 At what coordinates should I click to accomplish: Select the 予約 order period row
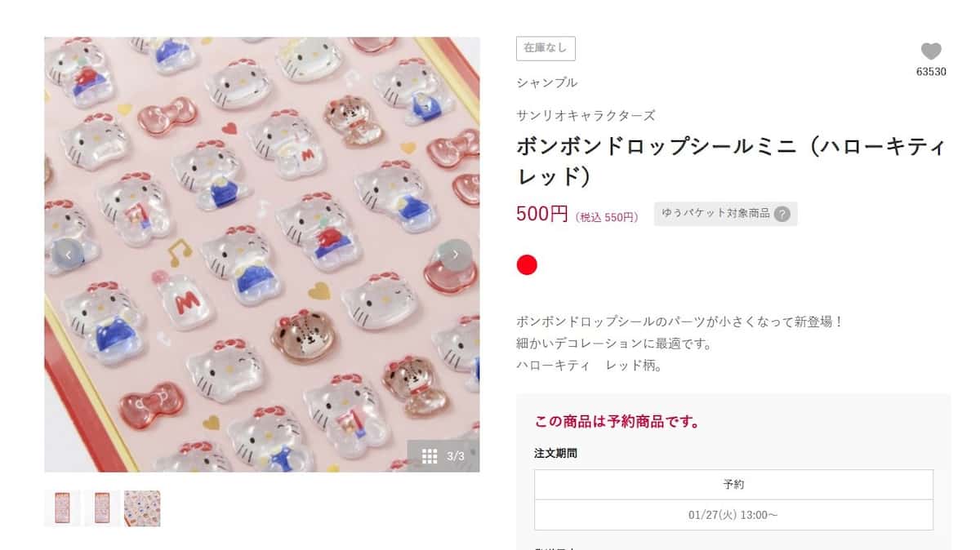click(733, 484)
